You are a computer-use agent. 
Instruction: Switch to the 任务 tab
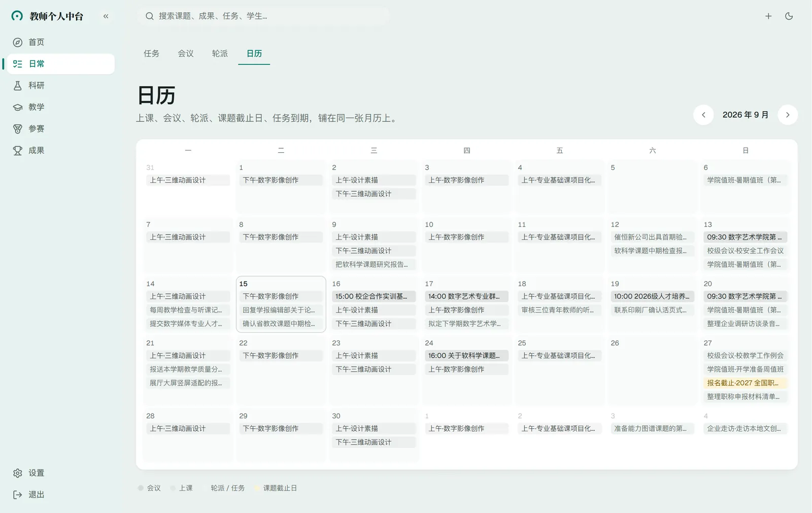151,53
